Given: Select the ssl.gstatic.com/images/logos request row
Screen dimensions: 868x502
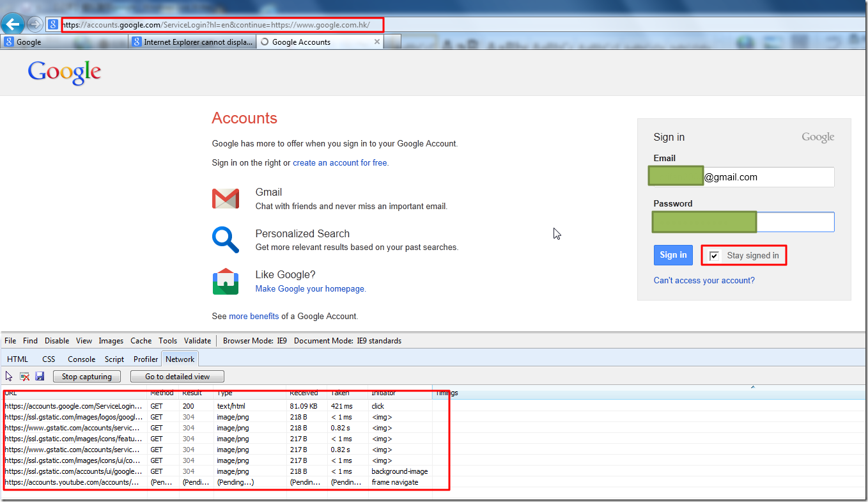Looking at the screenshot, I should [x=218, y=417].
